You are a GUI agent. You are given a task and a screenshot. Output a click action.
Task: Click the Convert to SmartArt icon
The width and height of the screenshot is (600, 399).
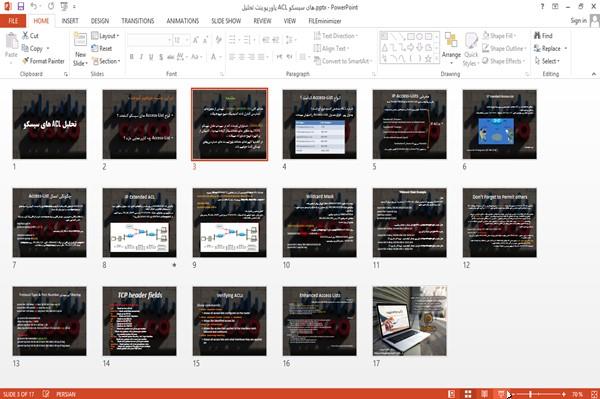317,61
